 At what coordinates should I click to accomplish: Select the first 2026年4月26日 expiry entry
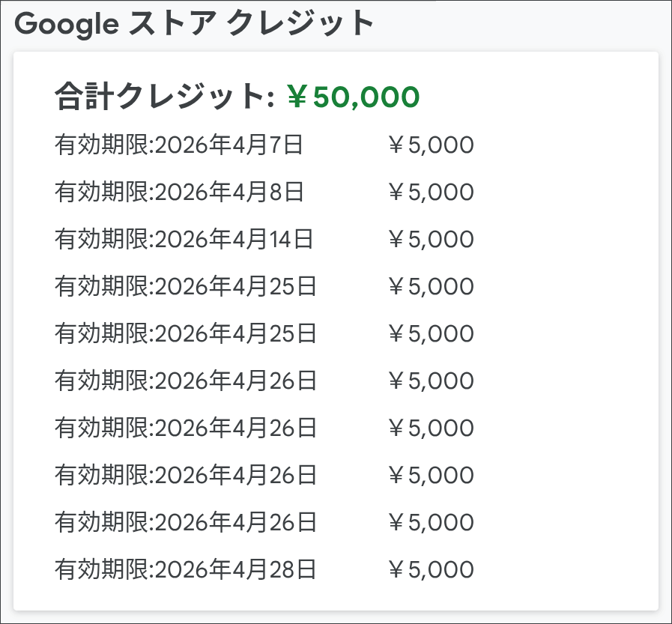click(x=186, y=381)
